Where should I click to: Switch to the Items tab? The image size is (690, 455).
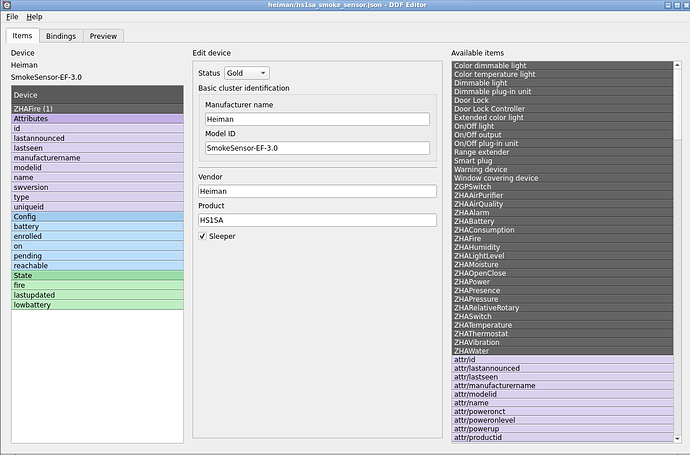pos(22,36)
